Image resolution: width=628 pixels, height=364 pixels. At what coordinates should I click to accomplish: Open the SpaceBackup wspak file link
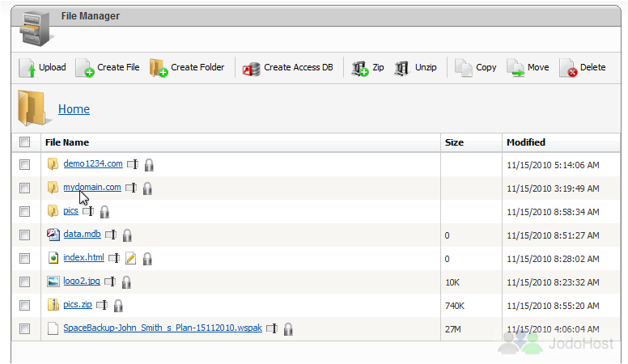[x=163, y=328]
